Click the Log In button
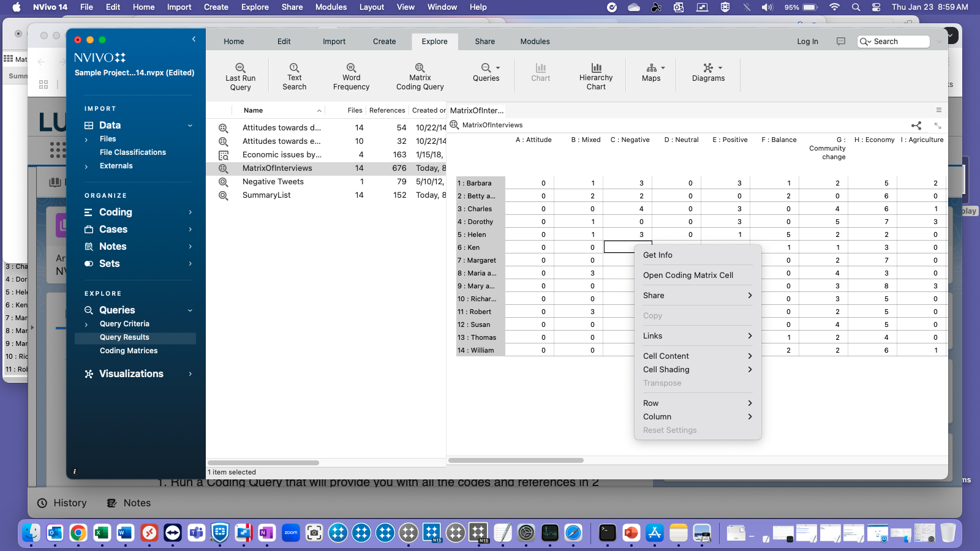The width and height of the screenshot is (980, 551). (807, 41)
